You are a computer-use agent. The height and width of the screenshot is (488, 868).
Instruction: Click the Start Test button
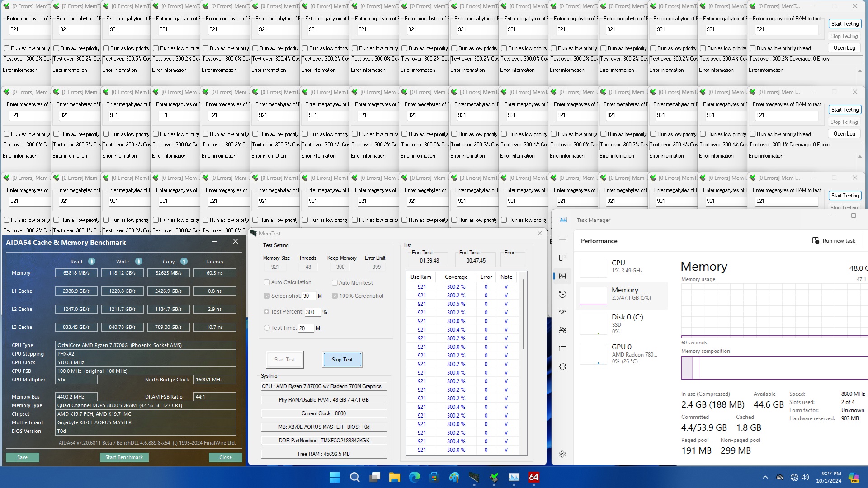(285, 360)
